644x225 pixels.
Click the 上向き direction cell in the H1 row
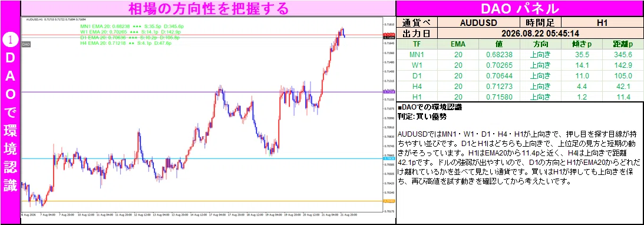[540, 97]
